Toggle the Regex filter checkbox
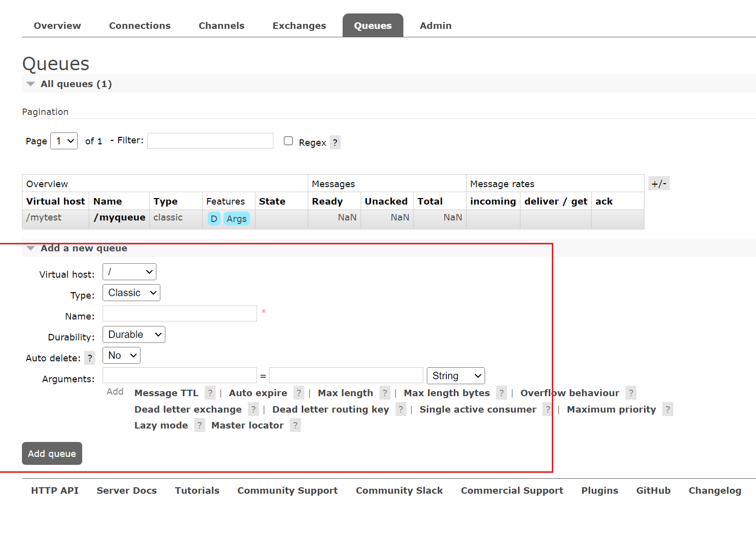 (288, 141)
